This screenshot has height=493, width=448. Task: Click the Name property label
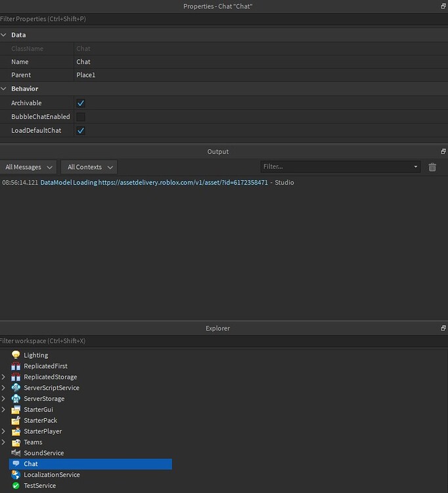[x=20, y=62]
